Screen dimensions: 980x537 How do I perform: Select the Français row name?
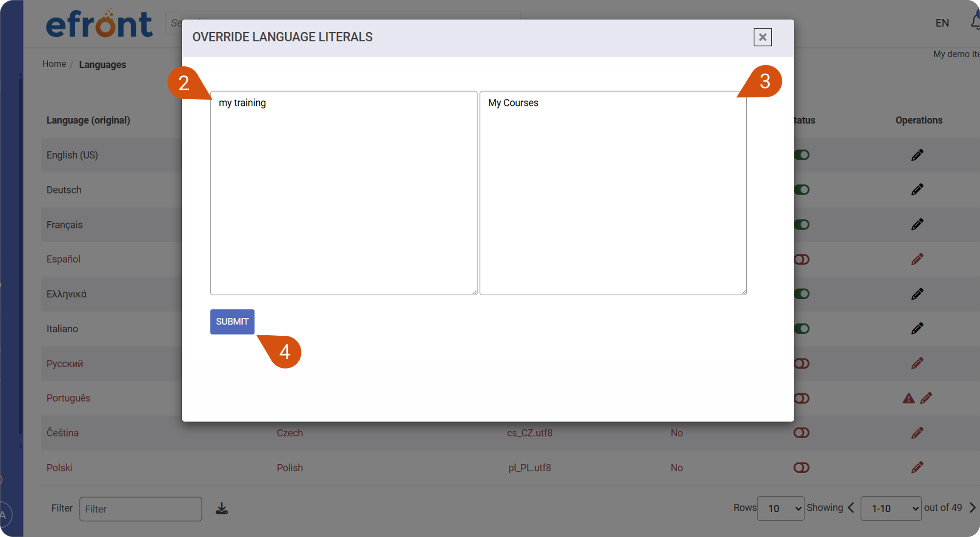[65, 225]
